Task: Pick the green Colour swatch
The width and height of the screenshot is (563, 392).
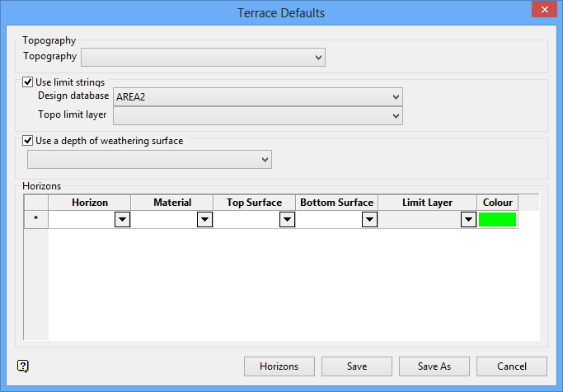Action: coord(497,220)
